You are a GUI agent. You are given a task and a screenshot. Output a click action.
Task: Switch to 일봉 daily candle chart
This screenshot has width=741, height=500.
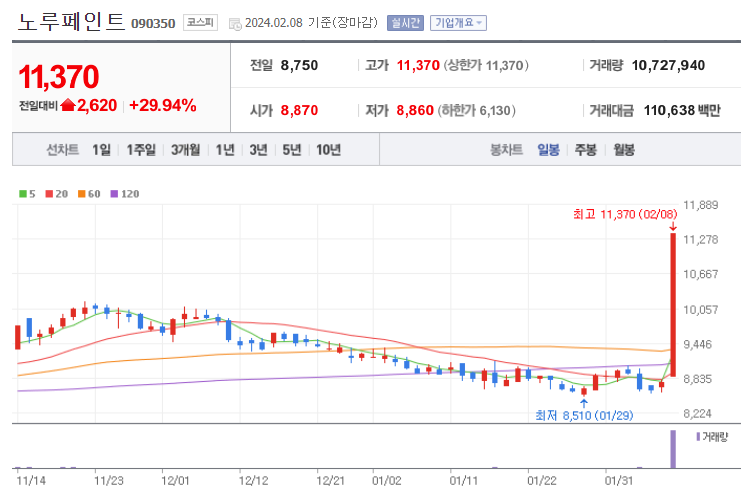click(x=548, y=150)
